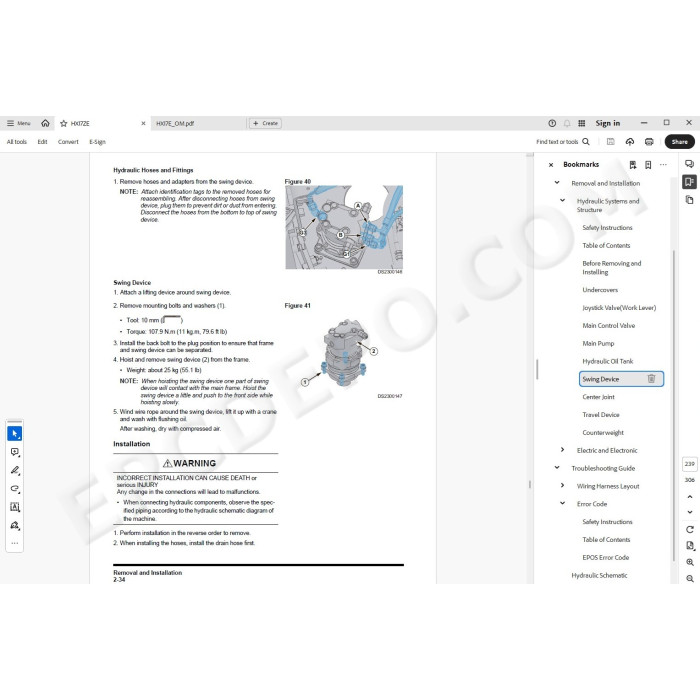Collapse the Error Code bookmark
The width and height of the screenshot is (700, 700).
tap(562, 503)
